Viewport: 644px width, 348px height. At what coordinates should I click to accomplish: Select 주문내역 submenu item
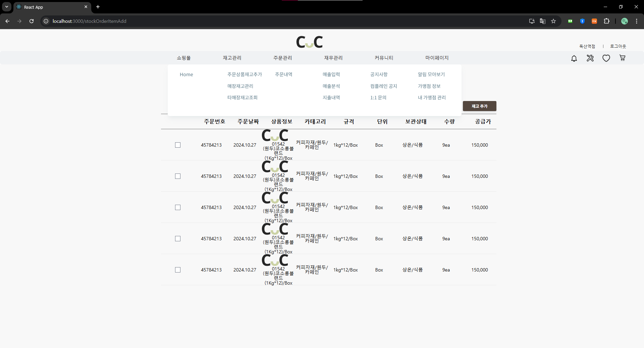click(x=284, y=74)
